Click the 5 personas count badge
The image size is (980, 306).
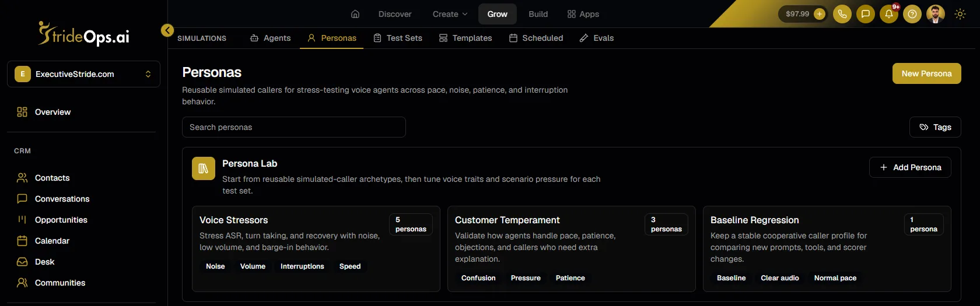click(411, 224)
